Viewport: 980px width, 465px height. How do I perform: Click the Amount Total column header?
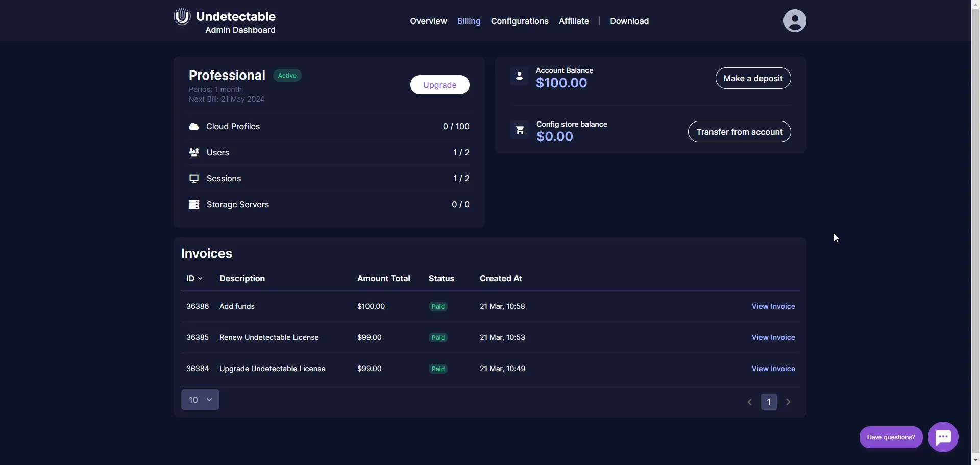pos(383,278)
